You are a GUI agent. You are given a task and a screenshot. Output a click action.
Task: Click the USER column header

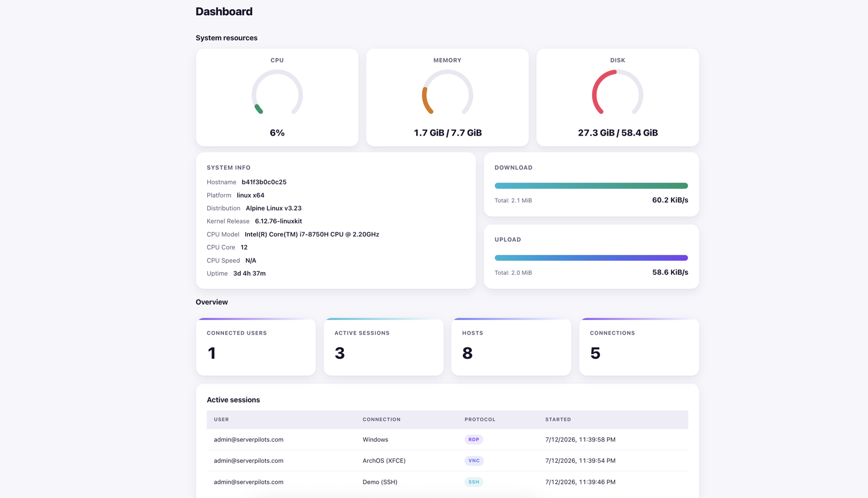[x=221, y=419]
